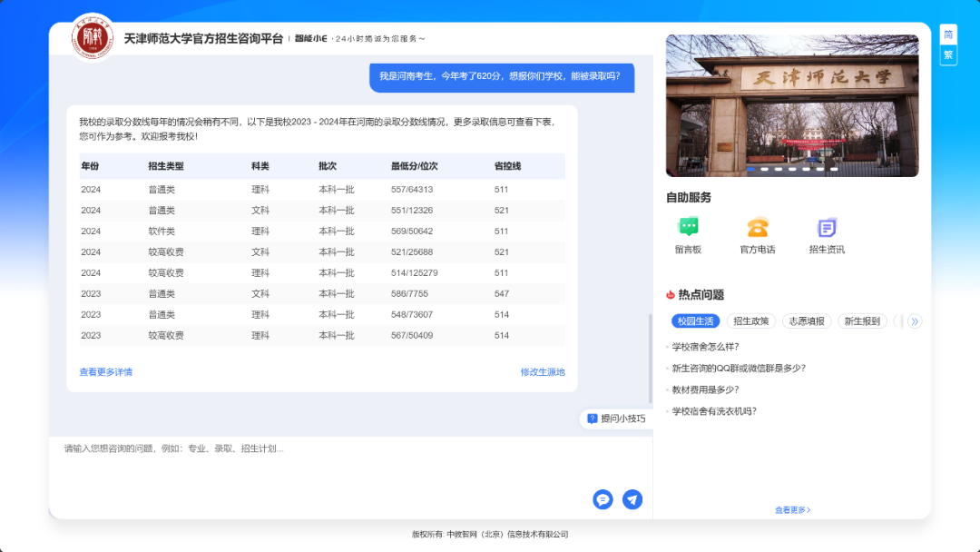Expand 查看更多 at bottom of hot questions
Screen dimensions: 980x552
(792, 510)
